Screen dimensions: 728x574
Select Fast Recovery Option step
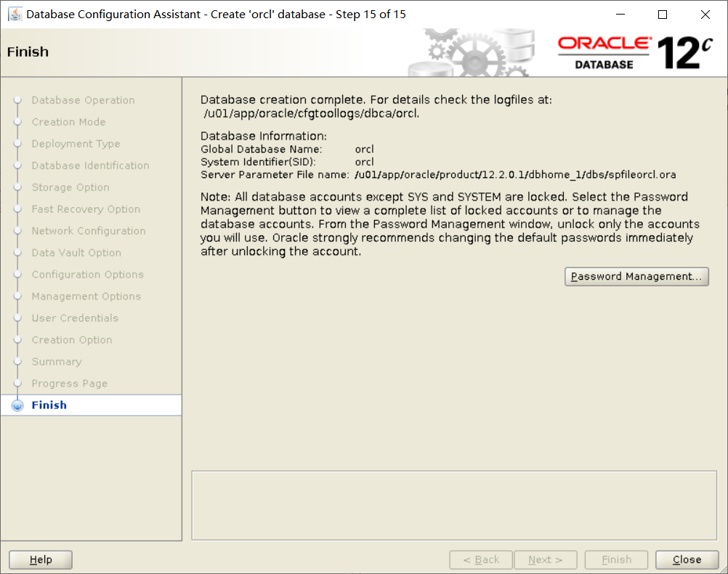pos(86,209)
